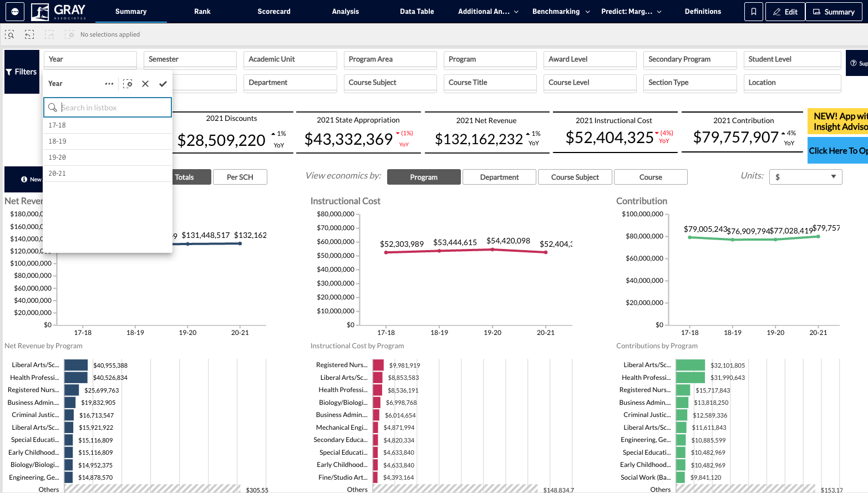This screenshot has width=868, height=493.
Task: Select the Per SCH toggle button
Action: 240,177
